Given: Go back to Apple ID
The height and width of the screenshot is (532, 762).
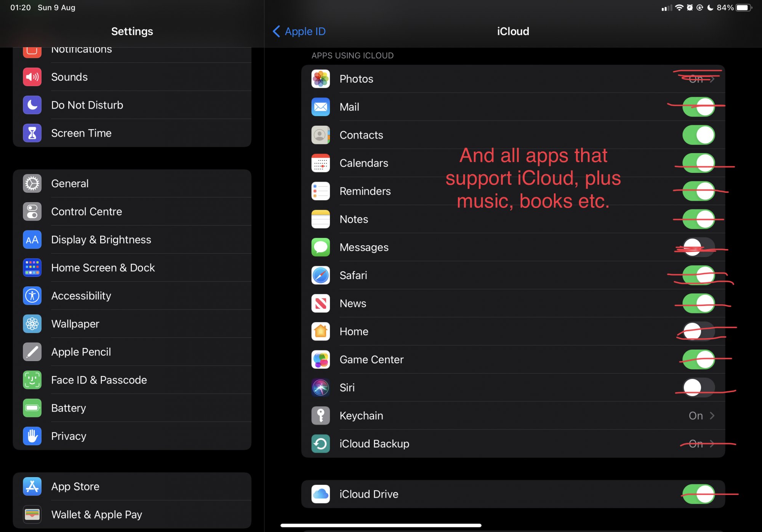Looking at the screenshot, I should pos(299,31).
